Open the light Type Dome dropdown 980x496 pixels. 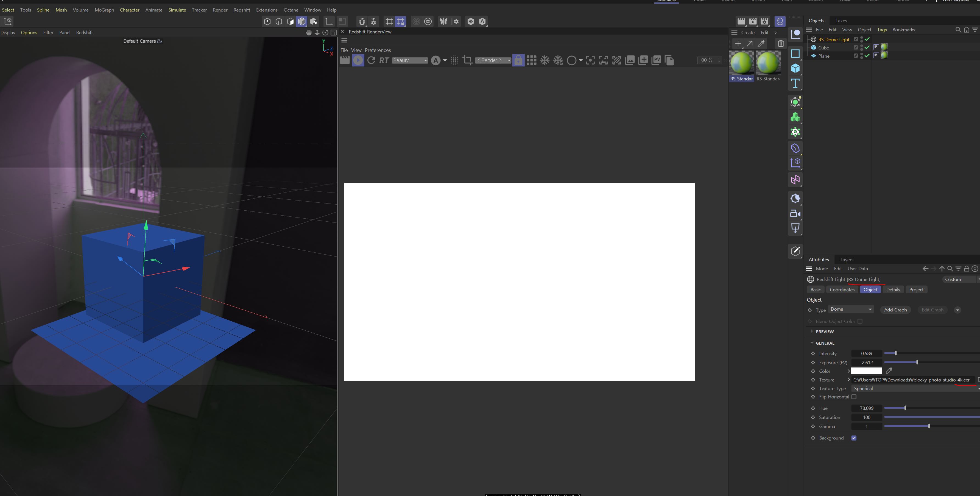(x=851, y=309)
